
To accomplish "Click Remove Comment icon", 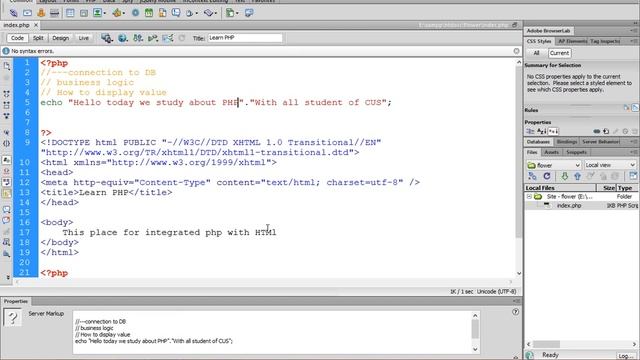I will (x=7, y=220).
